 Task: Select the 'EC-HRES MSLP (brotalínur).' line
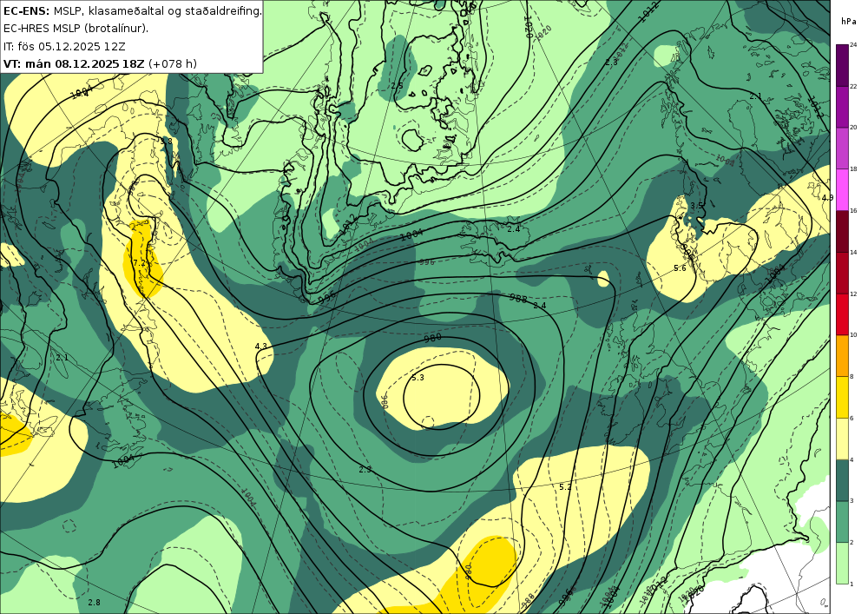(x=76, y=29)
